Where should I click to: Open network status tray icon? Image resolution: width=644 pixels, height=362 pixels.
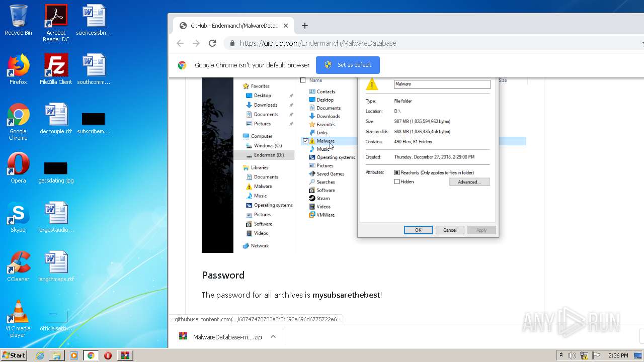584,355
